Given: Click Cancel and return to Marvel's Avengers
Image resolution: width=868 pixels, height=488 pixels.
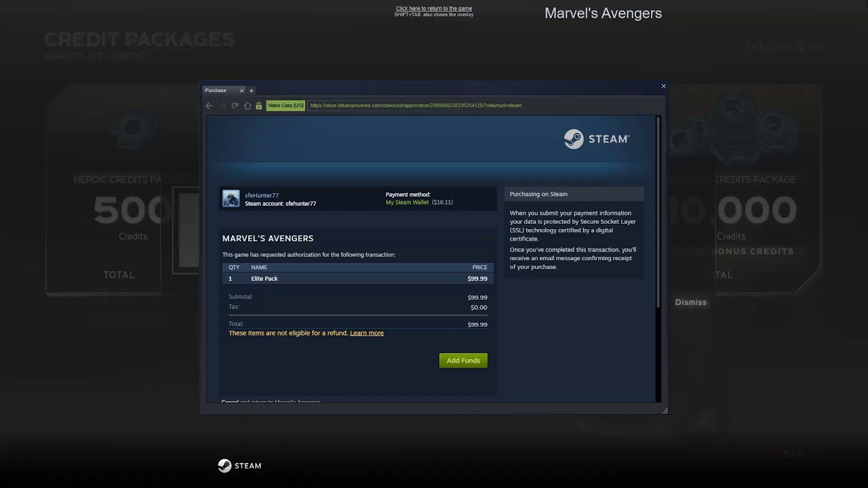Looking at the screenshot, I should point(271,402).
